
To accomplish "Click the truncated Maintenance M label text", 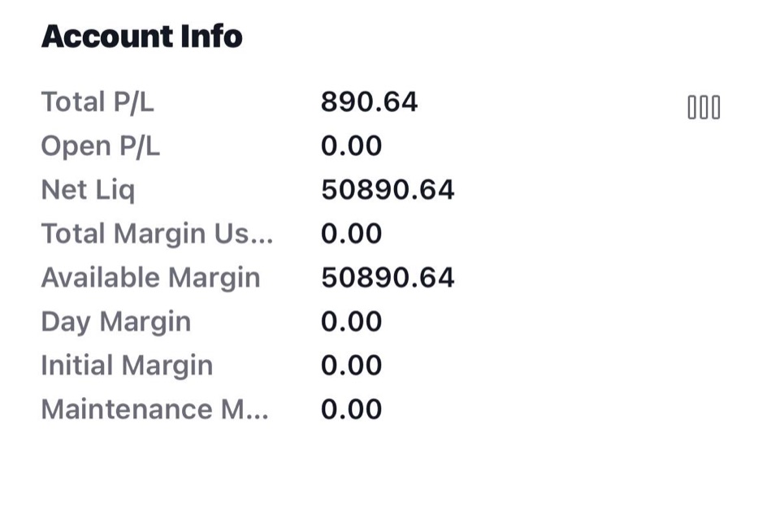I will coord(142,409).
